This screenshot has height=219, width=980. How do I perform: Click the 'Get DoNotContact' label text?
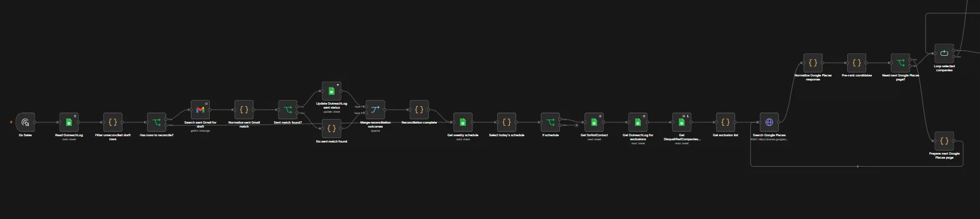[594, 136]
